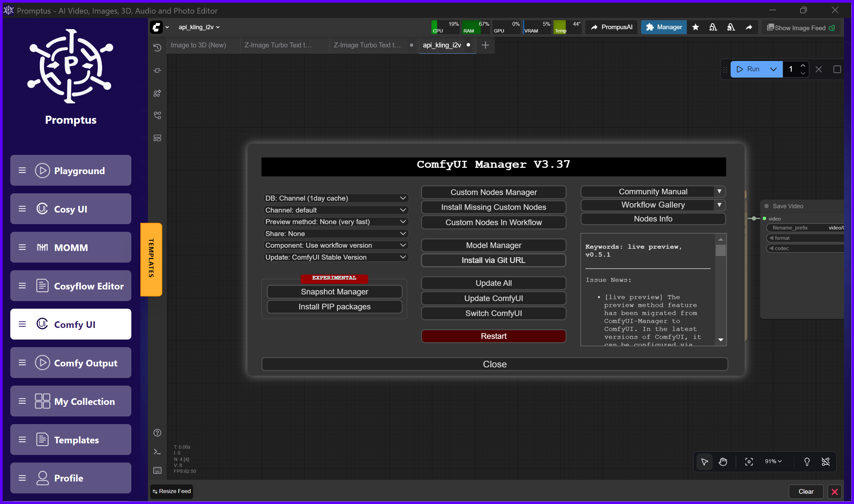Open workflow history with the undo icon
Screen dimensions: 854x504
click(x=157, y=47)
